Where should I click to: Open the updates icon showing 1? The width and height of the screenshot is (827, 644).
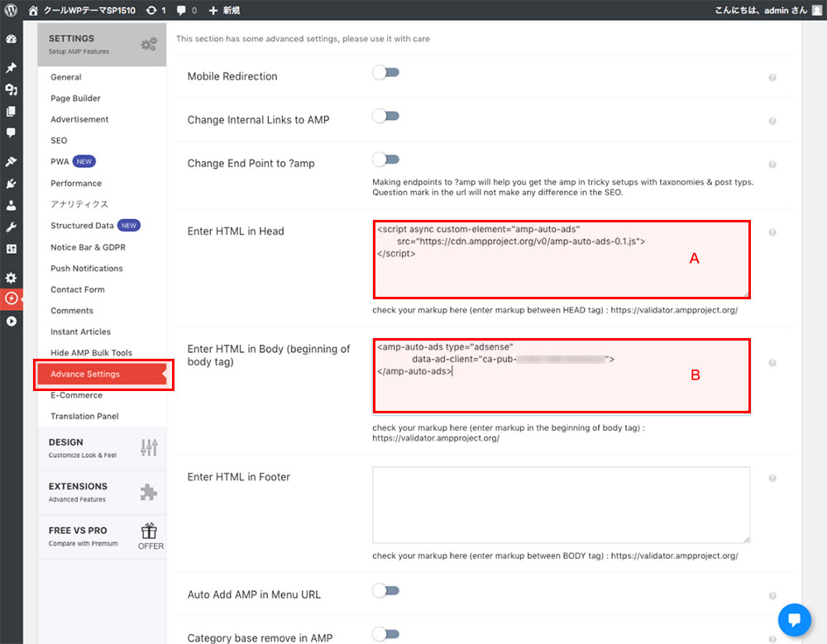[x=155, y=10]
